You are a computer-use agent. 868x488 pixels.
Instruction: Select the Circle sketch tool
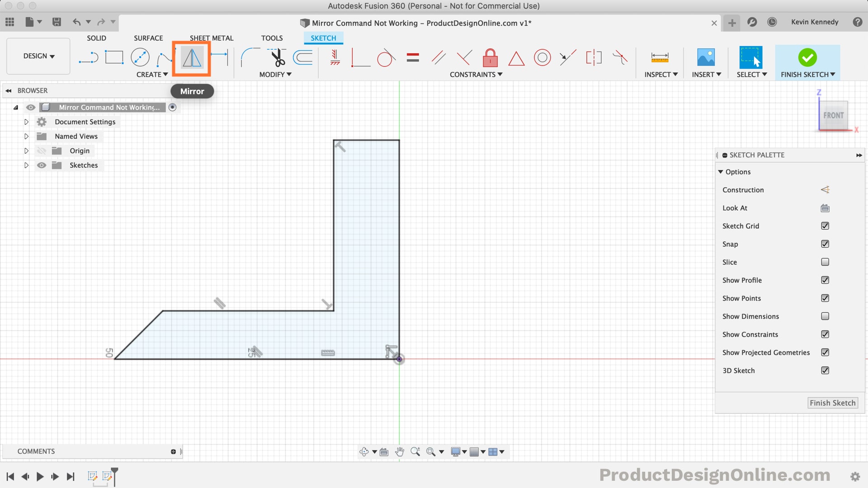click(x=140, y=57)
